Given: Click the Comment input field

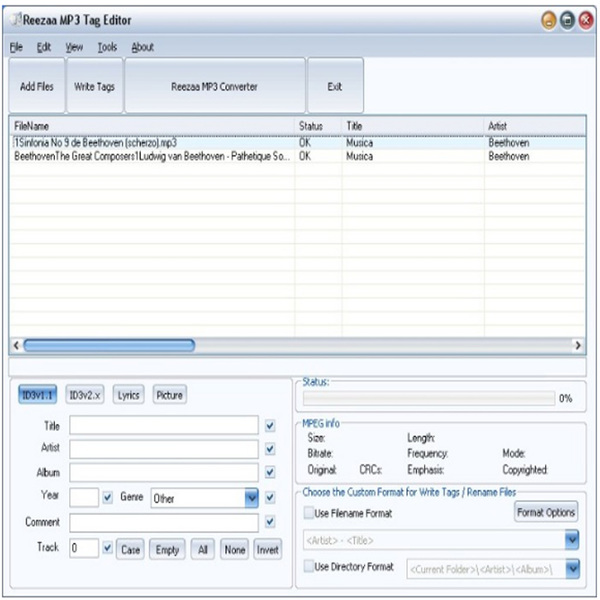Looking at the screenshot, I should 164,522.
